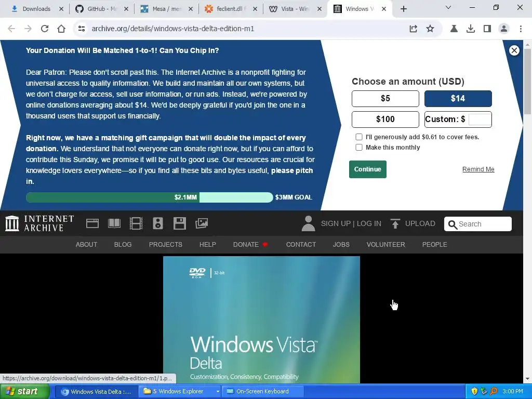This screenshot has height=399, width=532.
Task: Open Internet Archive Texts book icon
Action: [114, 223]
